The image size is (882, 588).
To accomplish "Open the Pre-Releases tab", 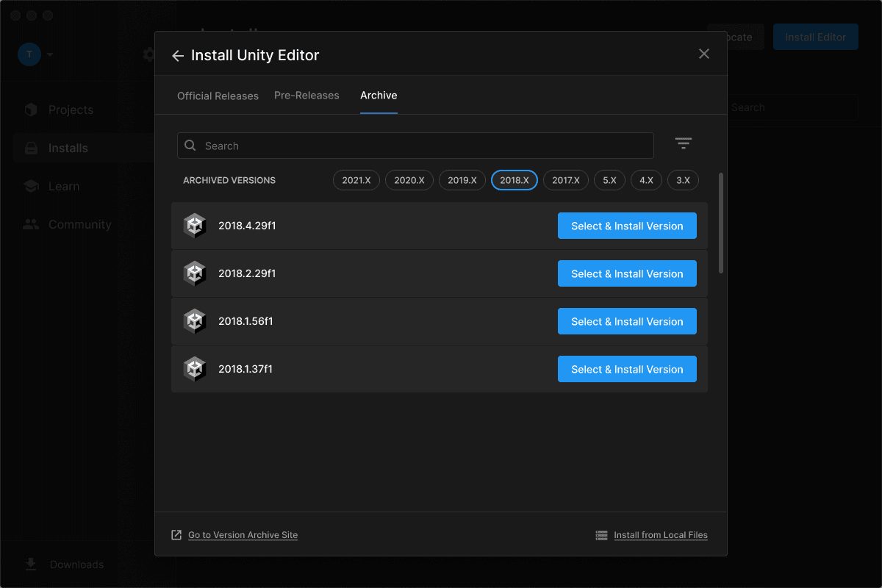I will [306, 96].
